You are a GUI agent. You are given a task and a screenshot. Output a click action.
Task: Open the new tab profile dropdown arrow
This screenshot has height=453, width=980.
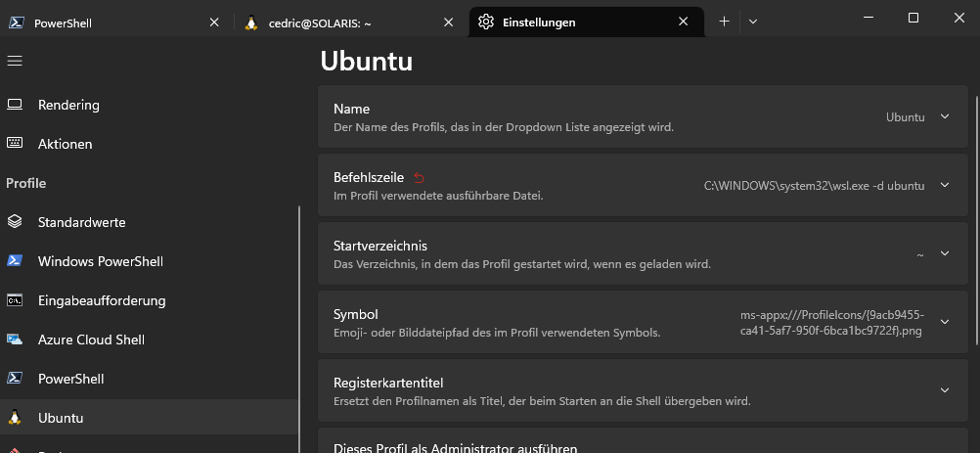tap(753, 22)
